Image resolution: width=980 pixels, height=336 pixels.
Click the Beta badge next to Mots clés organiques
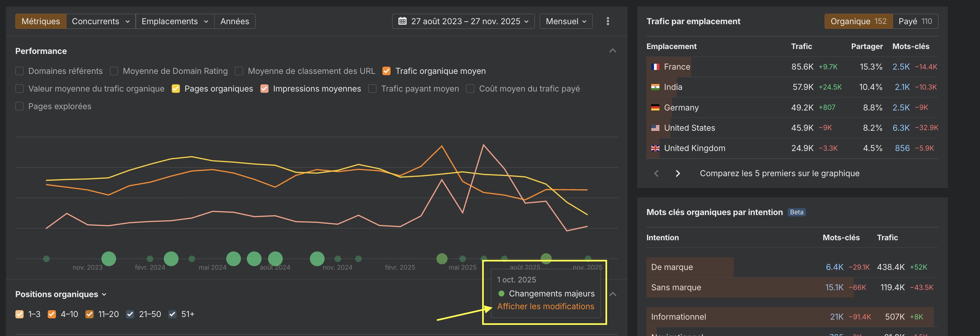coord(796,212)
